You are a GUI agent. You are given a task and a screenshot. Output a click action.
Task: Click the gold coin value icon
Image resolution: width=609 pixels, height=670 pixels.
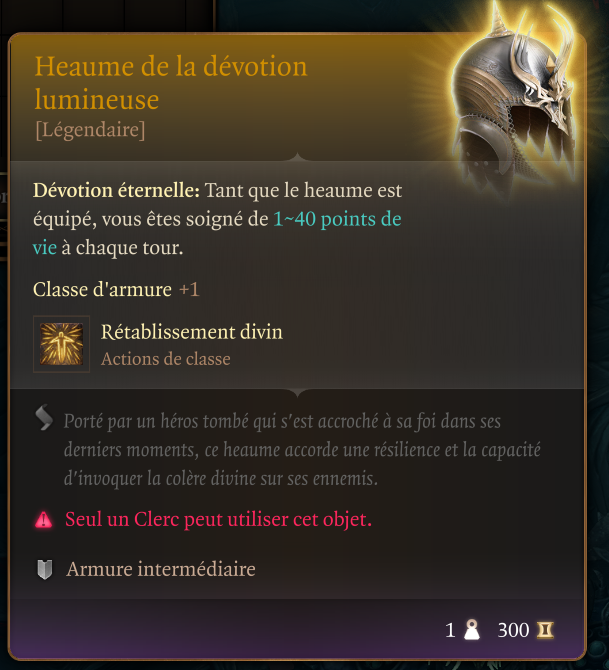(545, 630)
